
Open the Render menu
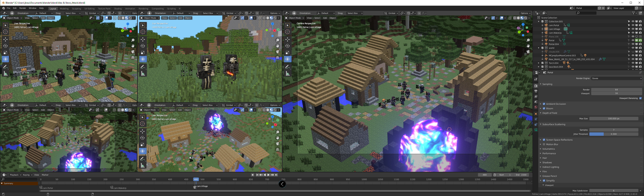pyautogui.click(x=22, y=8)
